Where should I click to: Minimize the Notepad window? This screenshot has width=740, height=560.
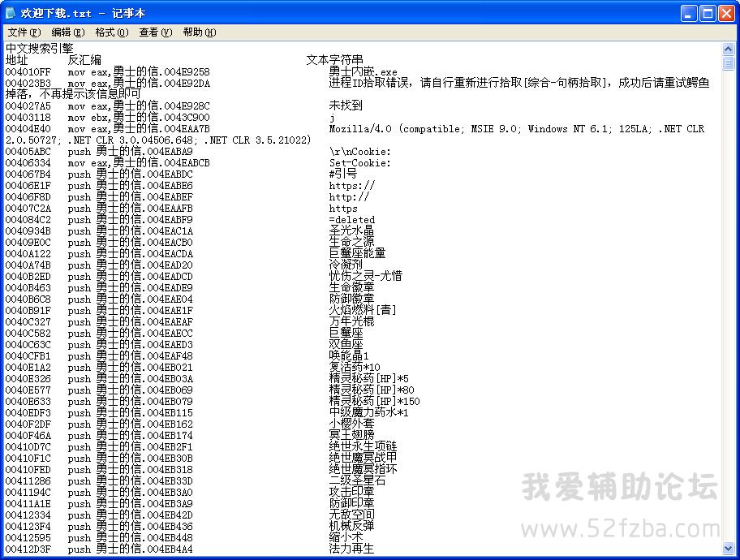point(689,13)
